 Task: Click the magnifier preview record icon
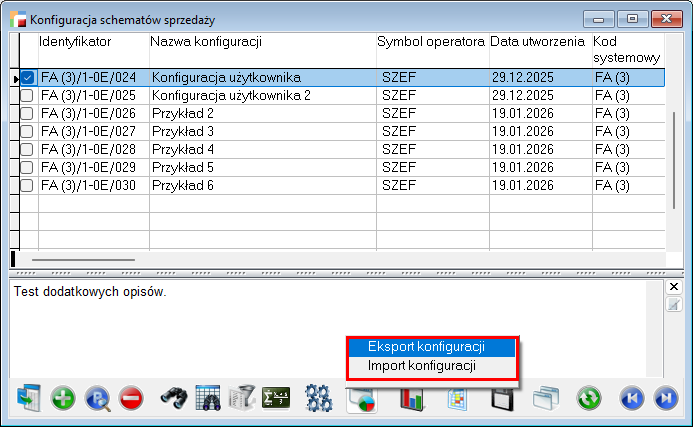97,398
